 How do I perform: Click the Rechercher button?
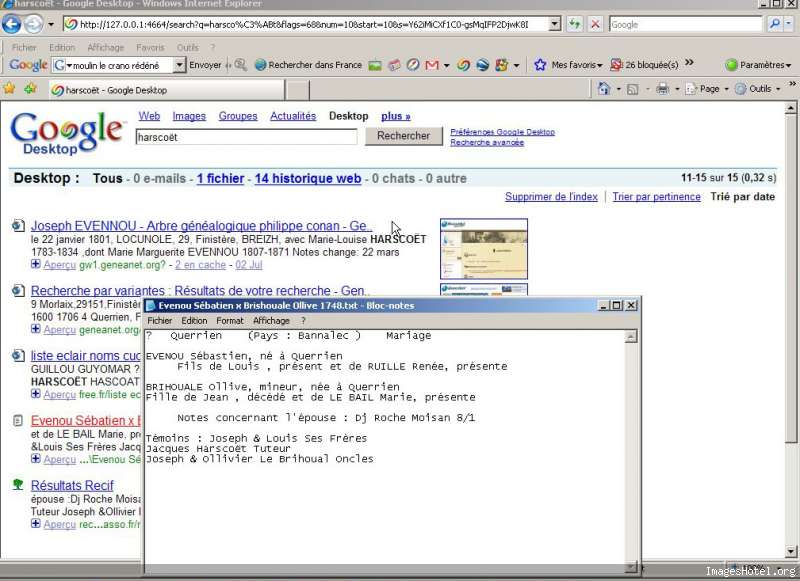[403, 136]
